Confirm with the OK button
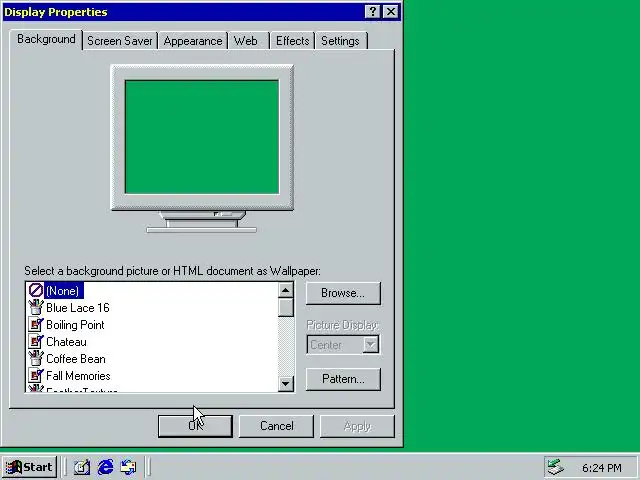Screen dimensions: 640x480 [195, 426]
